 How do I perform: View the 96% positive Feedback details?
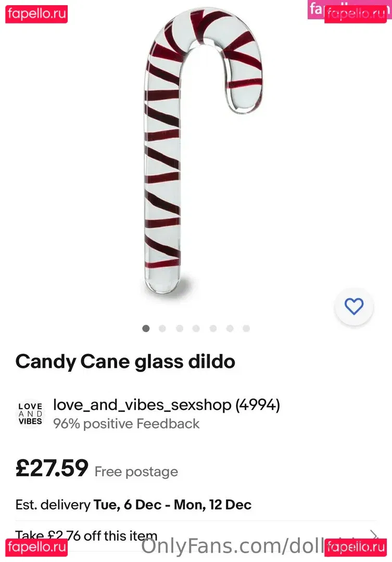point(127,424)
